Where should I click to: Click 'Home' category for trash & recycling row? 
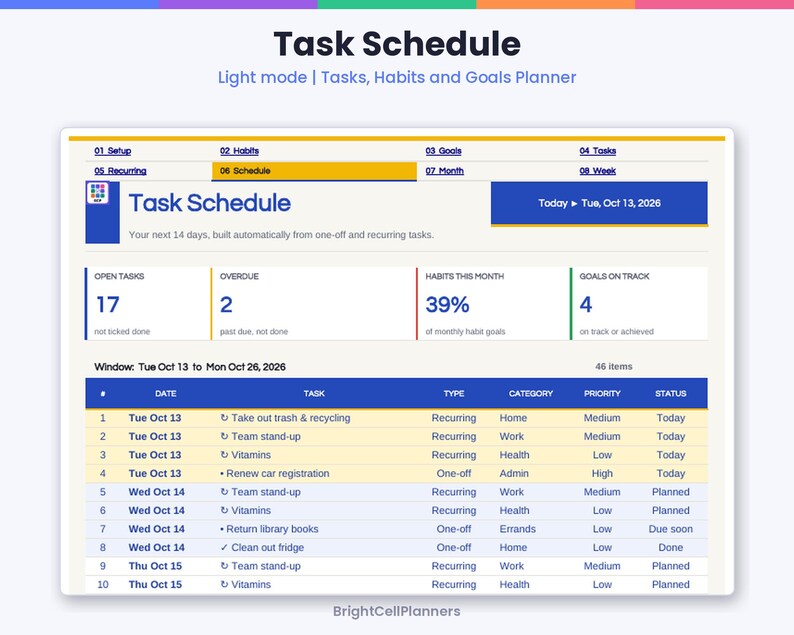[513, 418]
